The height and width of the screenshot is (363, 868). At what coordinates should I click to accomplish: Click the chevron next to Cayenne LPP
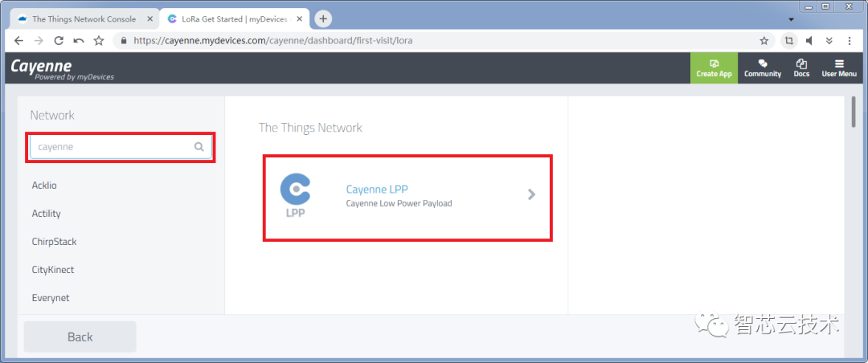(x=531, y=194)
